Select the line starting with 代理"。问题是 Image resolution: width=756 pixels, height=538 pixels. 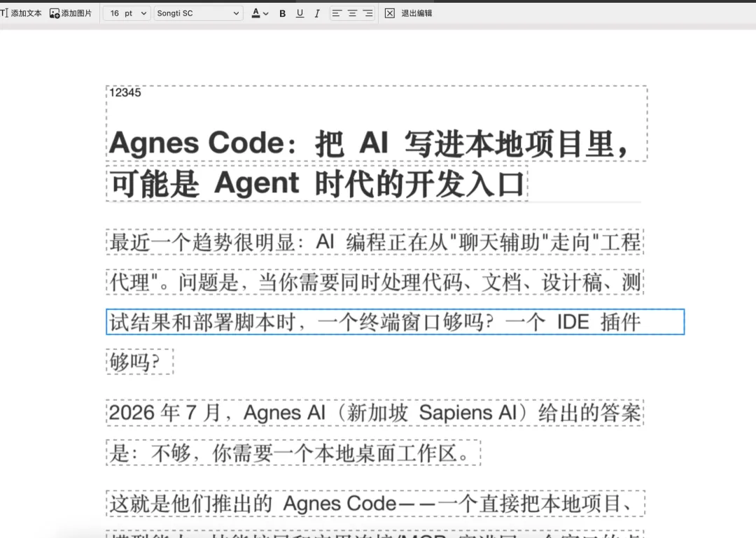[x=374, y=282]
